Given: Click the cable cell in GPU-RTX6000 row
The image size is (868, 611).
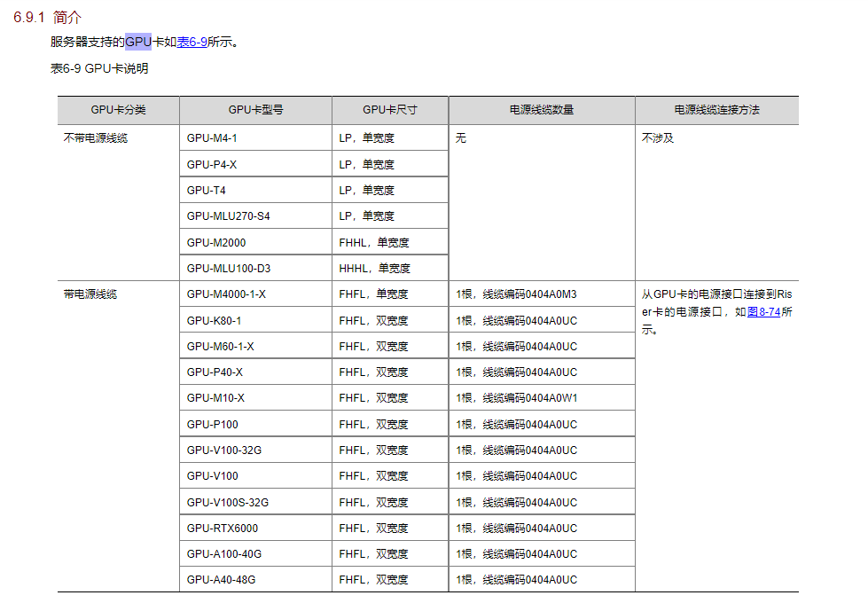Looking at the screenshot, I should click(x=542, y=528).
